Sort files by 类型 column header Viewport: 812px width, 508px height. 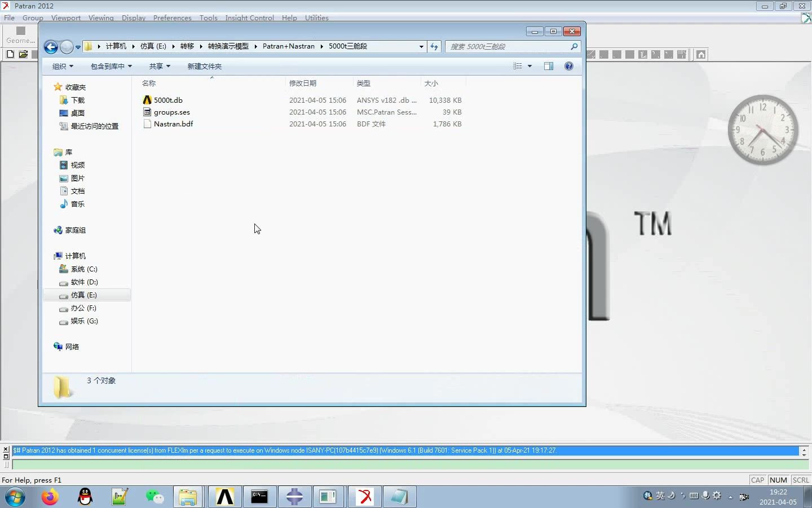[364, 83]
